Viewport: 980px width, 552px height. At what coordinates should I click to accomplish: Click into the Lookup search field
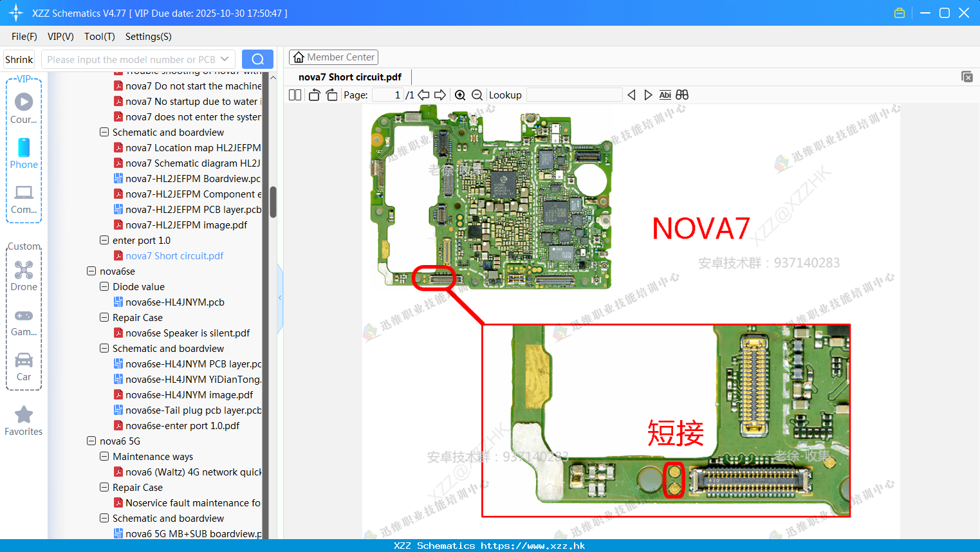tap(575, 95)
